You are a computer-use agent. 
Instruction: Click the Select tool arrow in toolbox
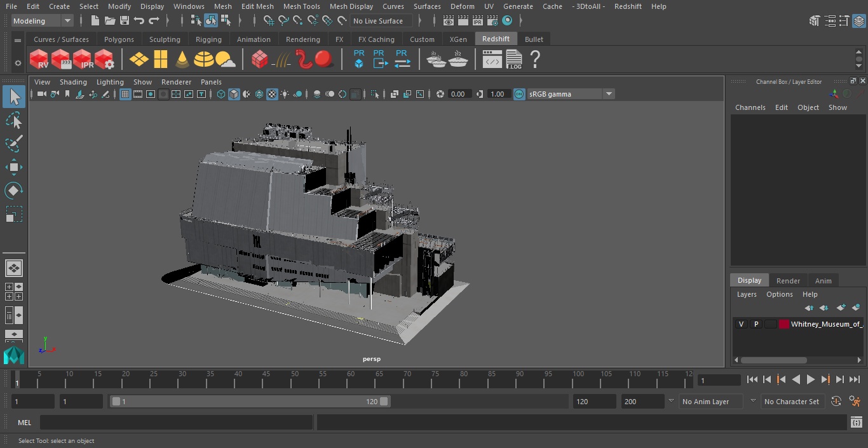point(13,97)
